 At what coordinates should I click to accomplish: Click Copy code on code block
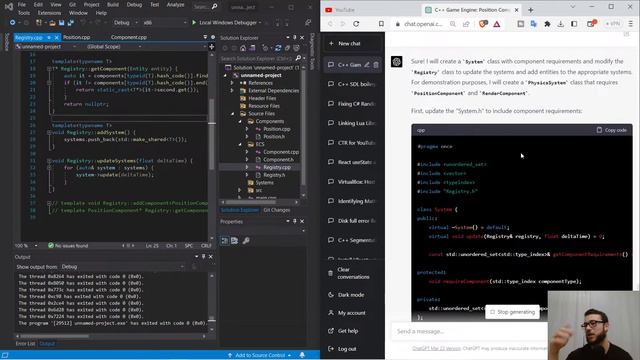[x=611, y=130]
